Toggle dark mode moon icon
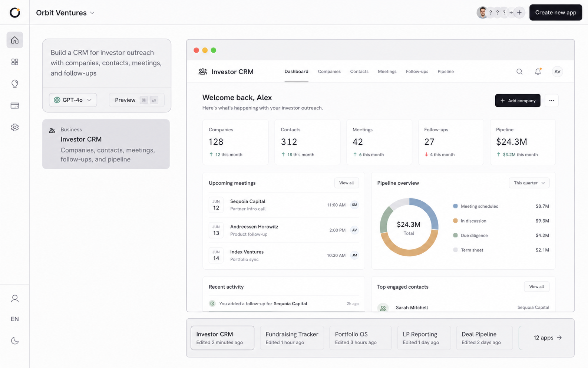The height and width of the screenshot is (368, 588). pos(15,341)
